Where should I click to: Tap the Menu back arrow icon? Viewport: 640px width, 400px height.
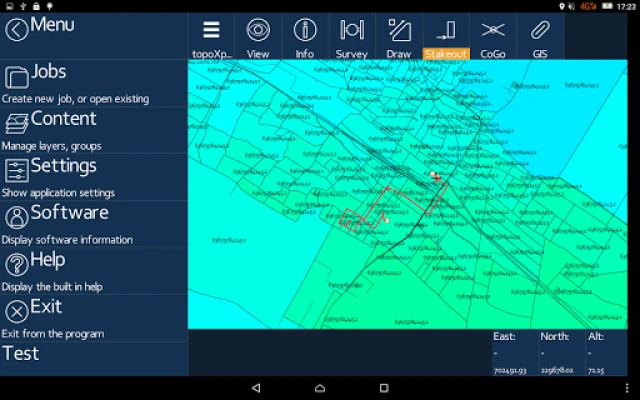tap(17, 30)
